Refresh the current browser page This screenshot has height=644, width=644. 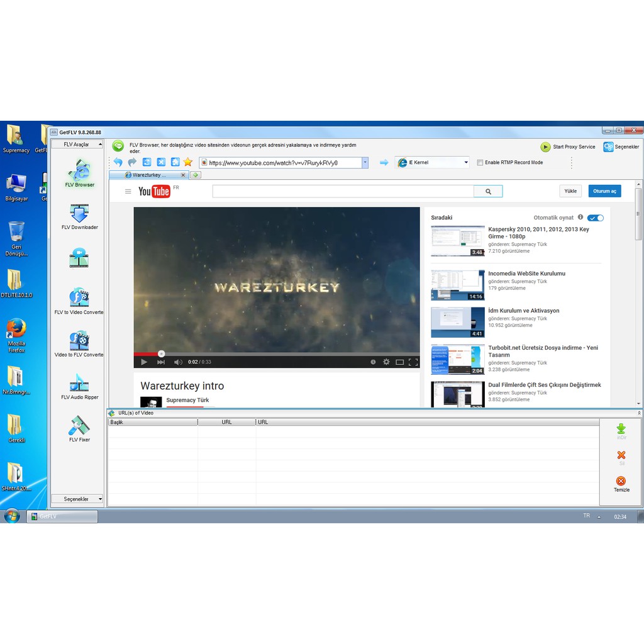147,162
